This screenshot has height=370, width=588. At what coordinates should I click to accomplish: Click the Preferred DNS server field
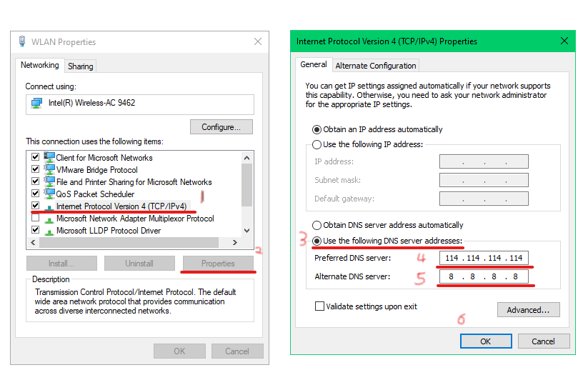click(484, 258)
